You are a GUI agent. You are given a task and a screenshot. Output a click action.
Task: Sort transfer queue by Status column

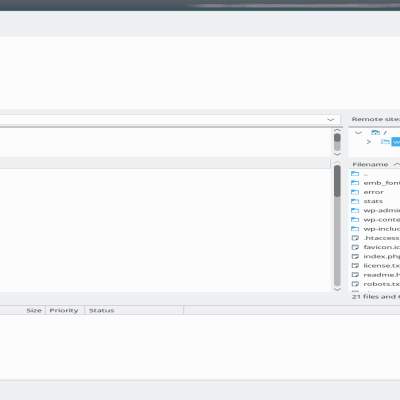point(102,310)
